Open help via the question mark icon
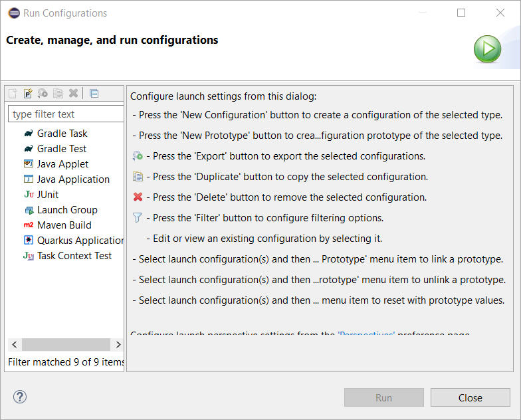Viewport: 521px width, 420px height. coord(20,397)
